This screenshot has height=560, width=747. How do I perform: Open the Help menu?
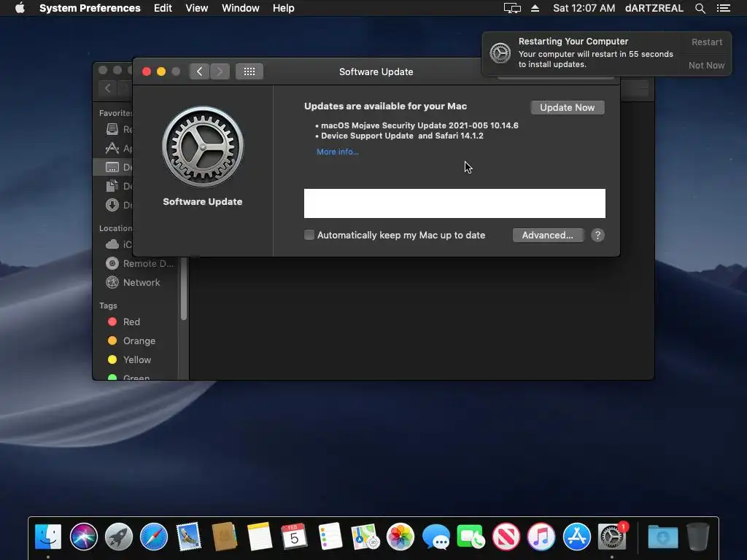click(x=283, y=8)
